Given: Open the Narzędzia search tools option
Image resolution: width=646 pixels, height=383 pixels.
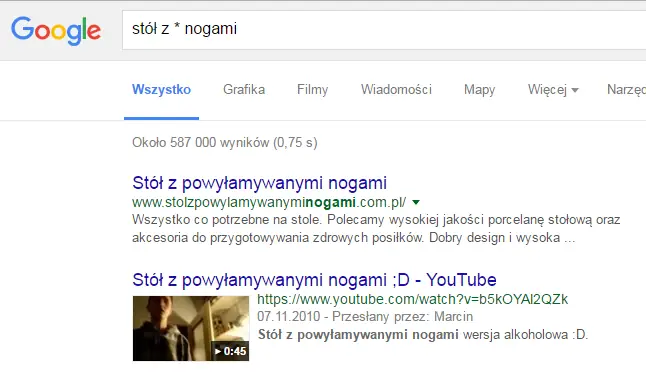Looking at the screenshot, I should tap(626, 89).
